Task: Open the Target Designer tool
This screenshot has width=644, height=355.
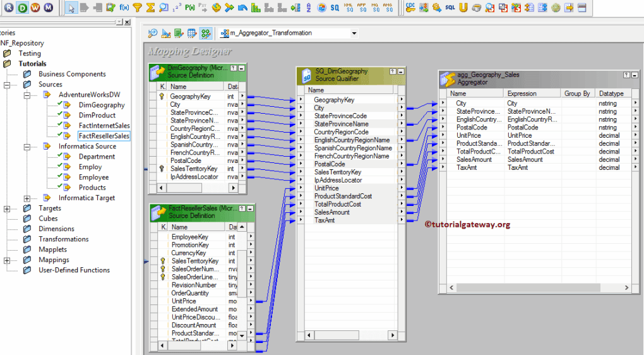Action: (166, 33)
